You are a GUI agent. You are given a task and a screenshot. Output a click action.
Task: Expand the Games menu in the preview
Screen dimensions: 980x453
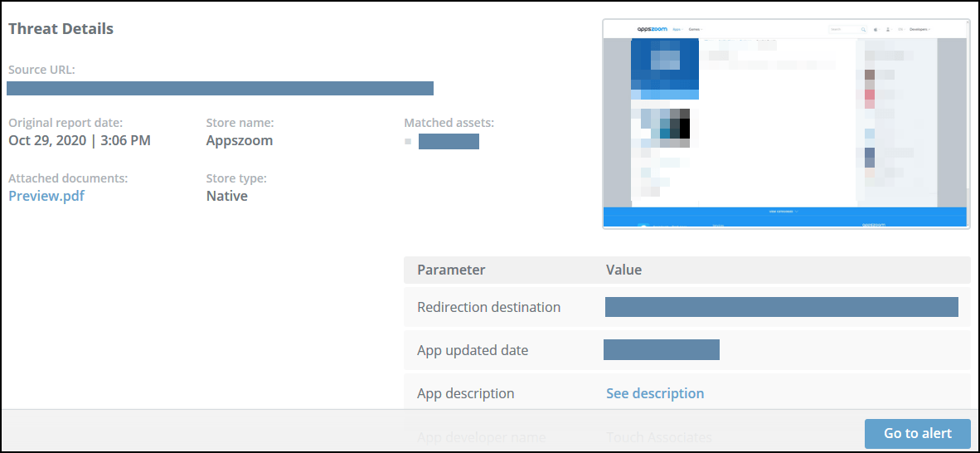(696, 29)
